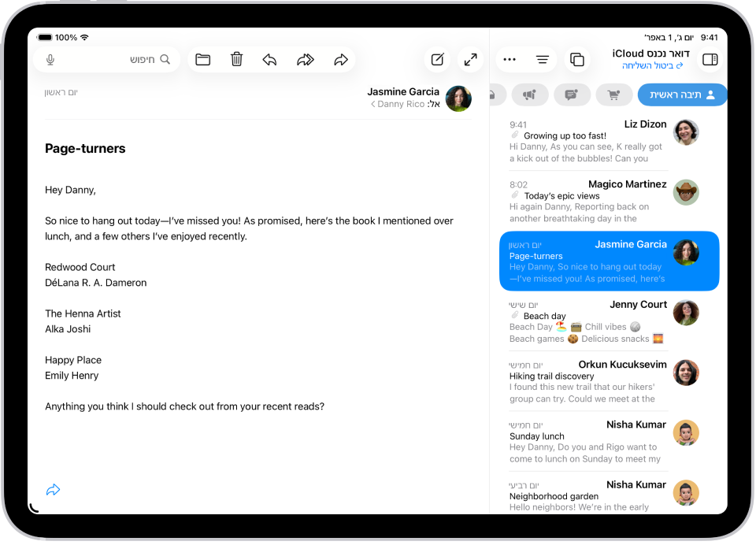
Task: Expand message to full screen
Action: pyautogui.click(x=470, y=59)
